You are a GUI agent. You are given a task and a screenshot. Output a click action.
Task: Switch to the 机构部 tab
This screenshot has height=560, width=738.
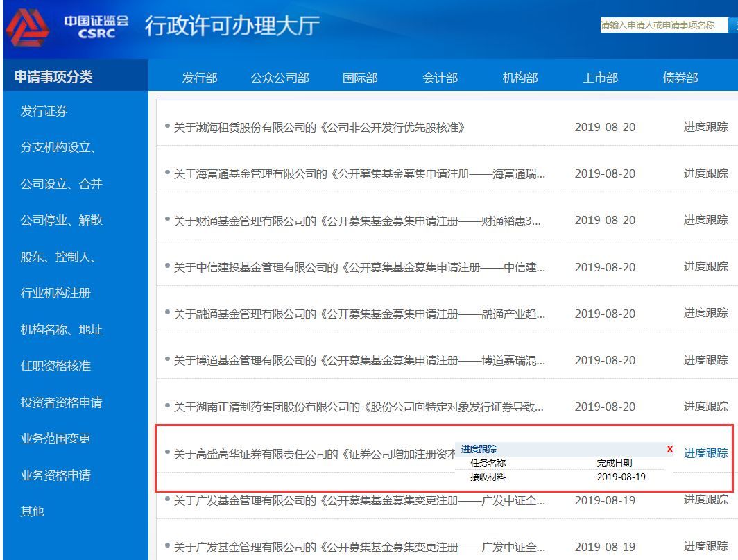tap(520, 78)
